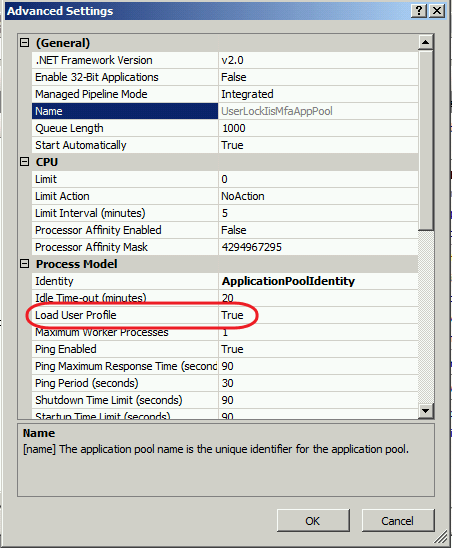
Task: Click the vertical scrollbar thumb
Action: [425, 140]
